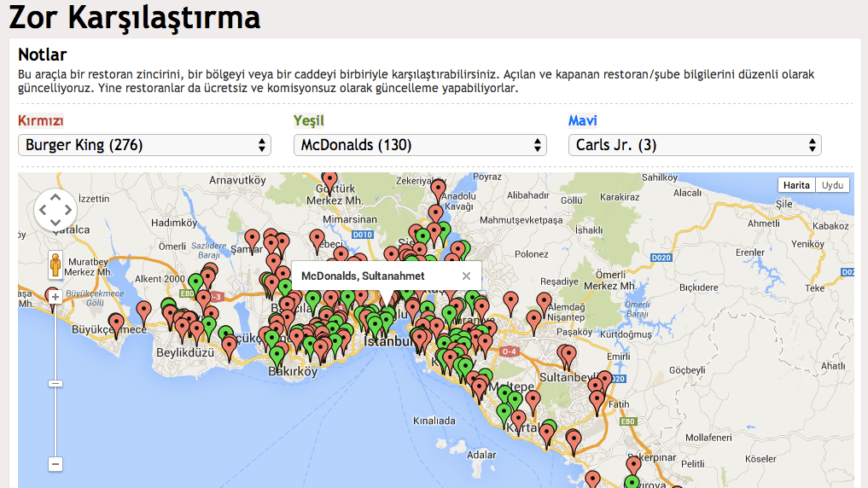868x488 pixels.
Task: Zoom in with the plus button
Action: click(55, 297)
